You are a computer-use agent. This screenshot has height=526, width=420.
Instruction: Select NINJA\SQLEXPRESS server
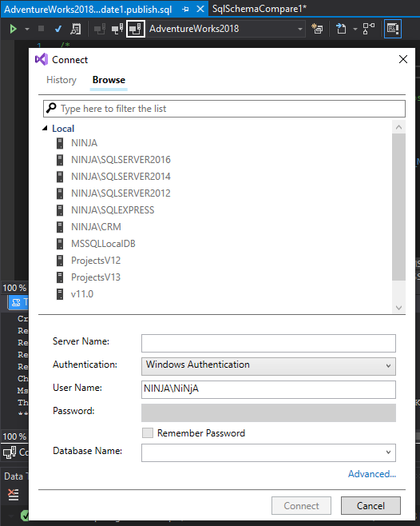pos(113,210)
